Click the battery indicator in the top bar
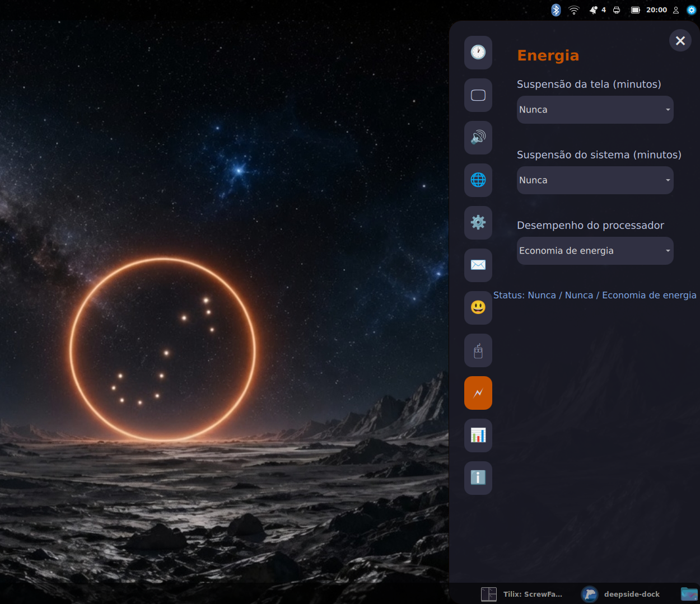This screenshot has height=604, width=700. [x=636, y=10]
